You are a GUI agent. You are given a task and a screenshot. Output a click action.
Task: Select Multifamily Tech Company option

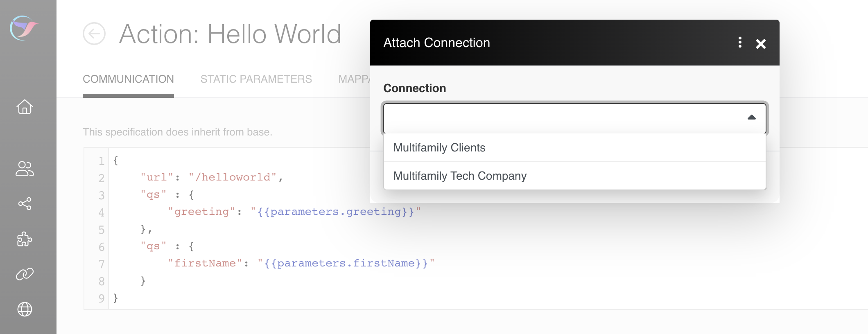[575, 176]
